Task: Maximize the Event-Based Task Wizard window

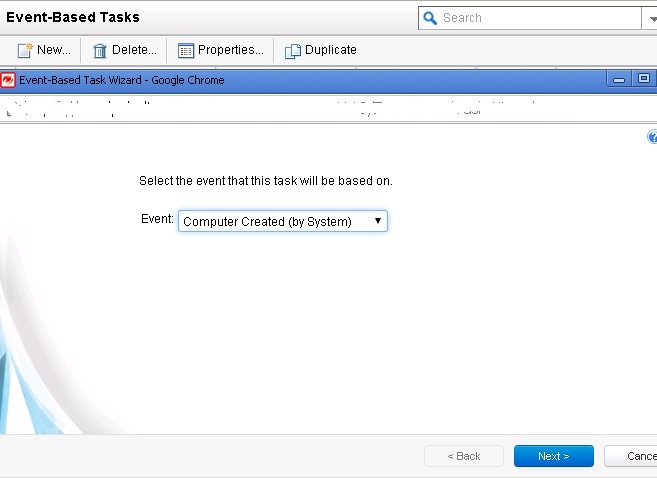Action: click(643, 79)
